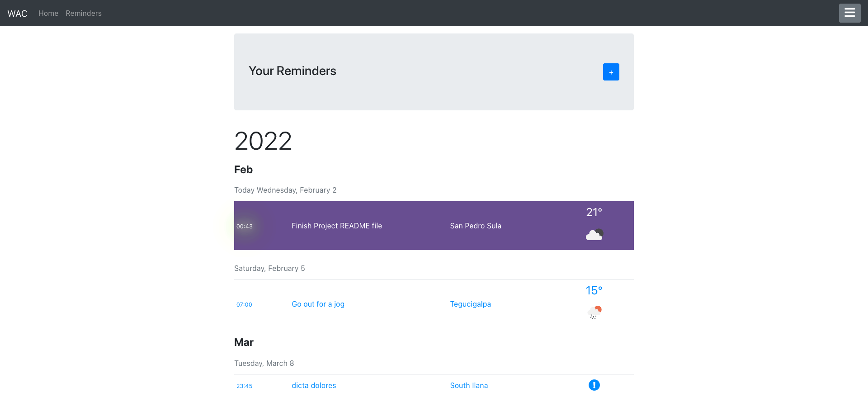Image resolution: width=868 pixels, height=393 pixels.
Task: Click the Today Wednesday, February 2 date
Action: (x=285, y=190)
